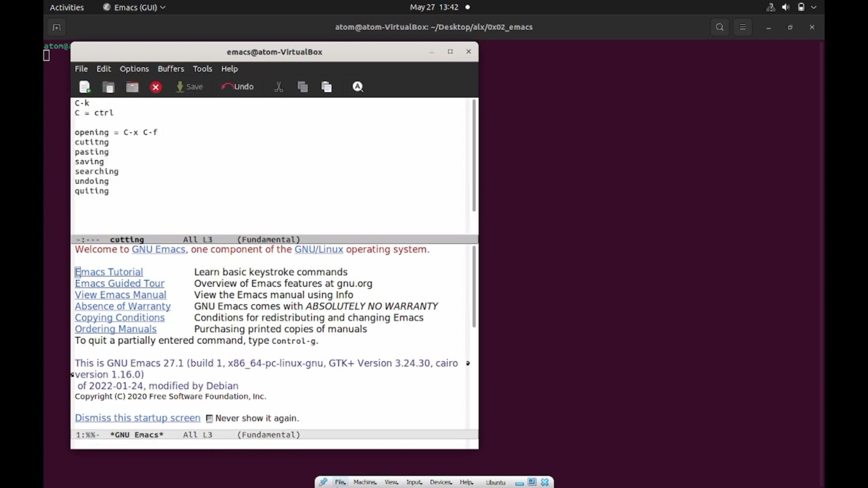Viewport: 868px width, 488px height.
Task: Open VirtualBox Devices menu
Action: [441, 482]
